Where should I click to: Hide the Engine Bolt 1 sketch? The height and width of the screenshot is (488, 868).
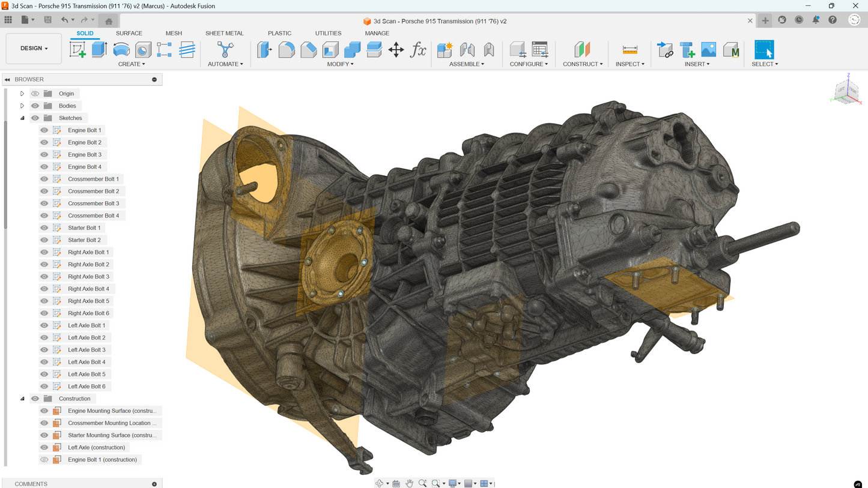pos(44,130)
